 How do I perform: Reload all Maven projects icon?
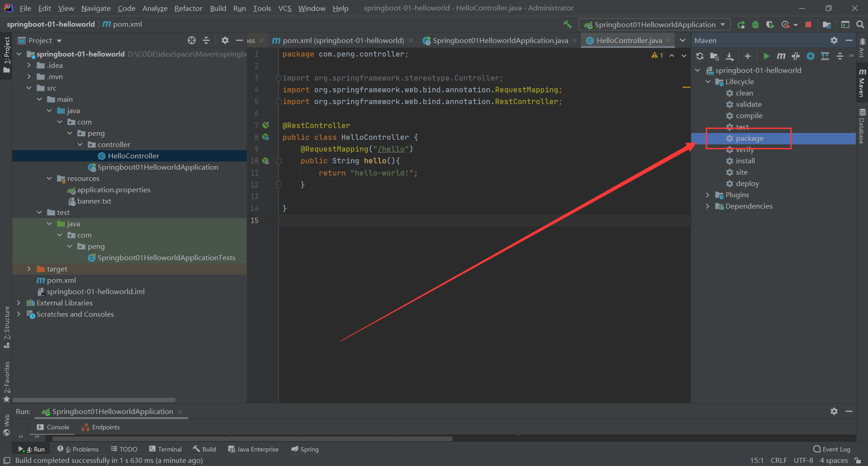click(x=700, y=56)
